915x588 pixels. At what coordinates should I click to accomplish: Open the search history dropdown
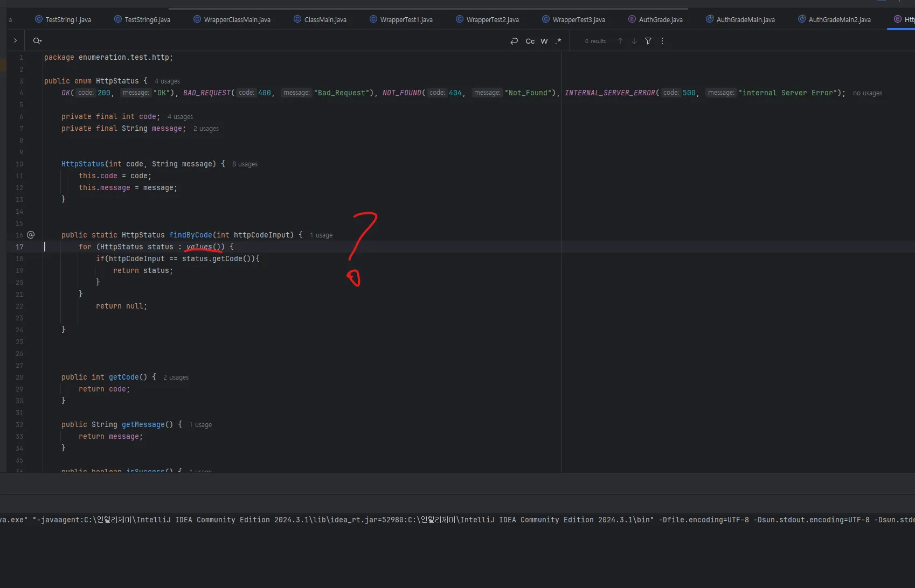coord(37,41)
